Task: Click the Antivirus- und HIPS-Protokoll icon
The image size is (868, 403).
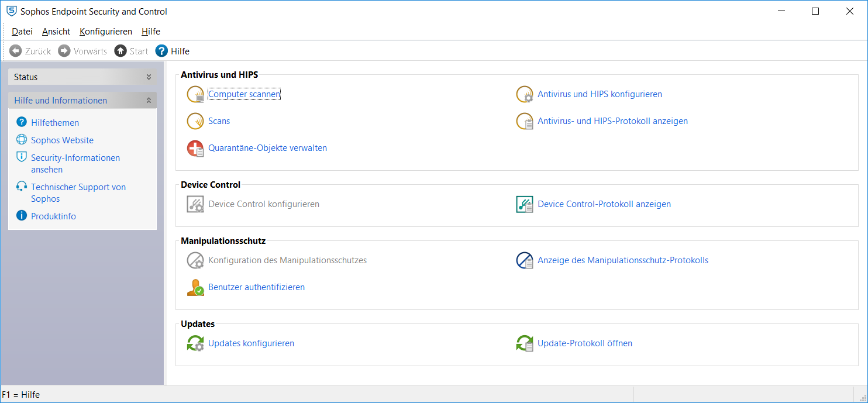Action: [525, 121]
